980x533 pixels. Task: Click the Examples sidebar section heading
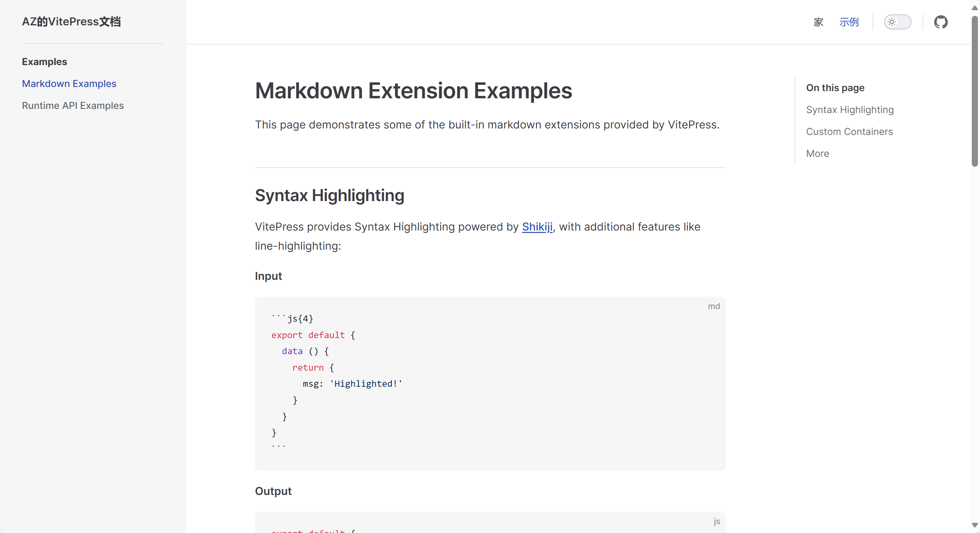pyautogui.click(x=44, y=62)
